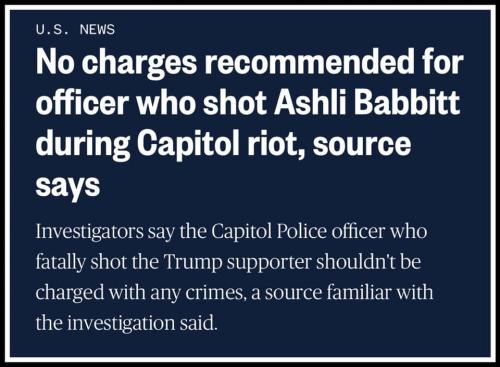Click the word 'shouldn't' in the summary

point(354,261)
